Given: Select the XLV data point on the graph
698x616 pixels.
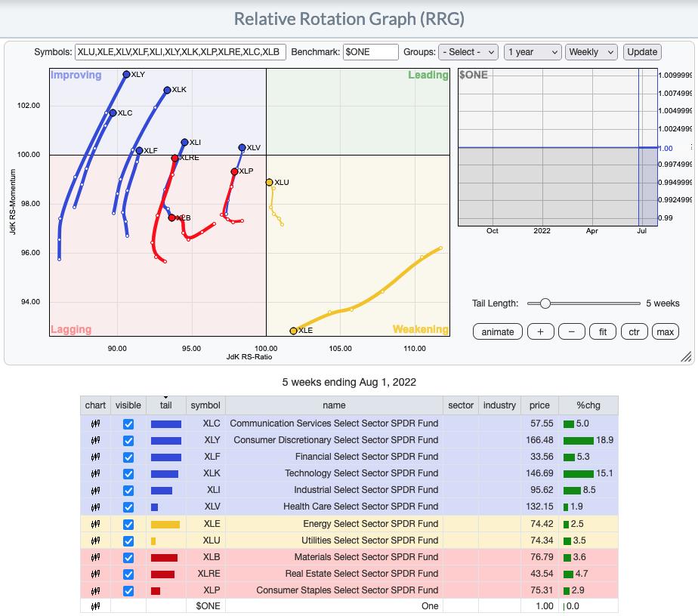Looking at the screenshot, I should coord(242,148).
